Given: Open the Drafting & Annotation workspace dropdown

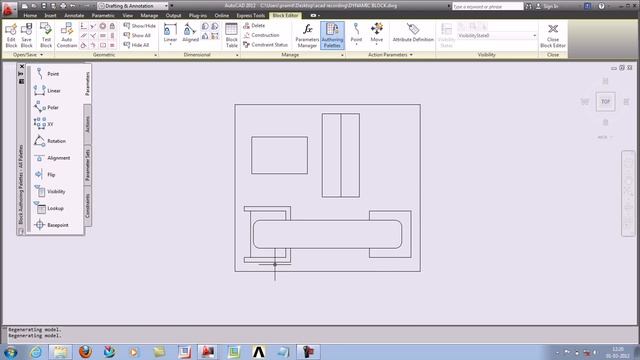Looking at the screenshot, I should point(133,6).
